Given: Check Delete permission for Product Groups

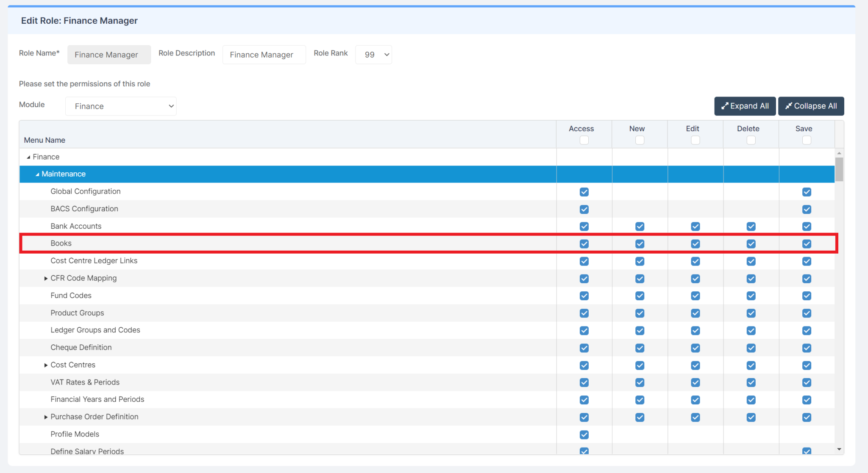Looking at the screenshot, I should pyautogui.click(x=751, y=313).
